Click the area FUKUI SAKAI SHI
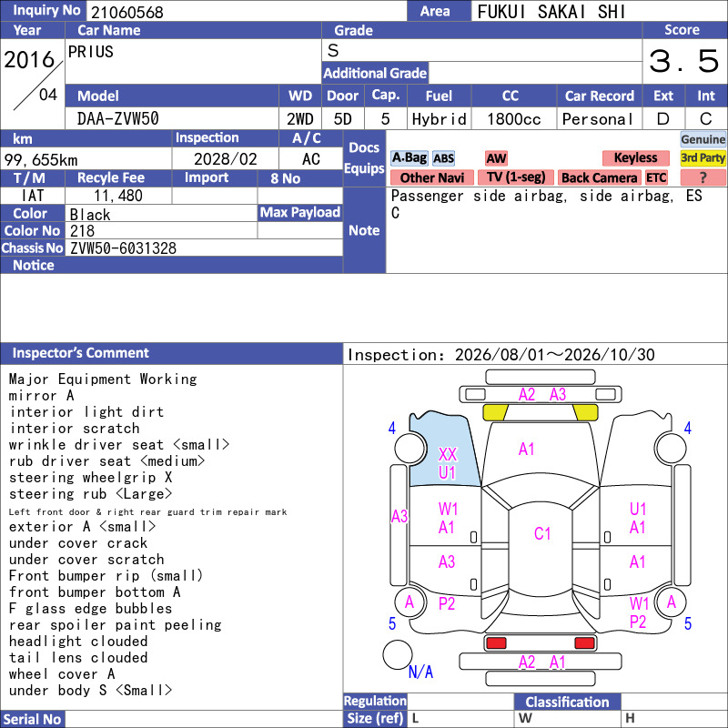This screenshot has width=728, height=728. pos(551,12)
